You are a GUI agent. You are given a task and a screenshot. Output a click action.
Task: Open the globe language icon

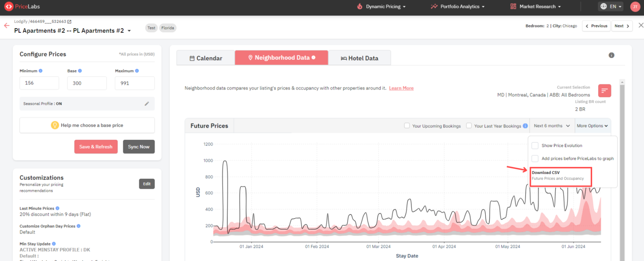click(603, 7)
